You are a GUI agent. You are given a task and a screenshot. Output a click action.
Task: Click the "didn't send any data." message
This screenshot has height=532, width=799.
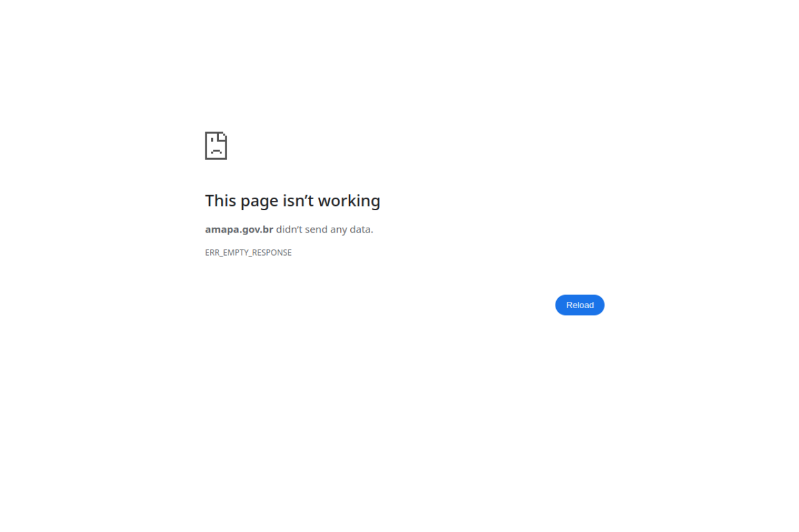pyautogui.click(x=325, y=229)
